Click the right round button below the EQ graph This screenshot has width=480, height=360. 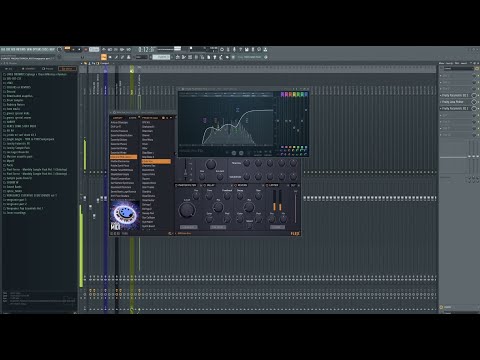(241, 153)
